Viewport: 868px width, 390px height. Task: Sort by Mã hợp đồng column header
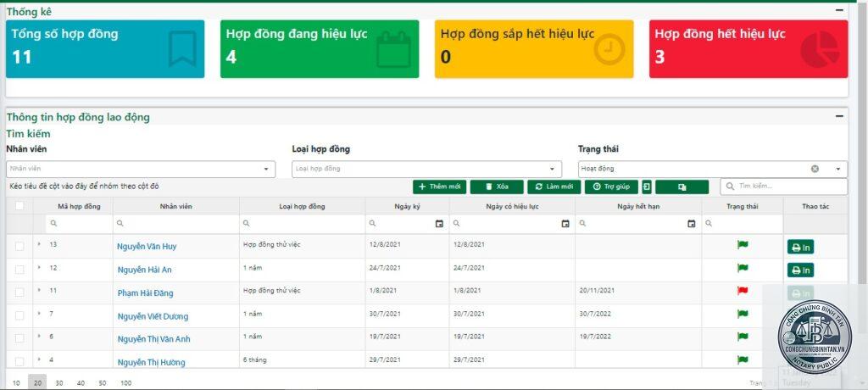click(x=79, y=207)
